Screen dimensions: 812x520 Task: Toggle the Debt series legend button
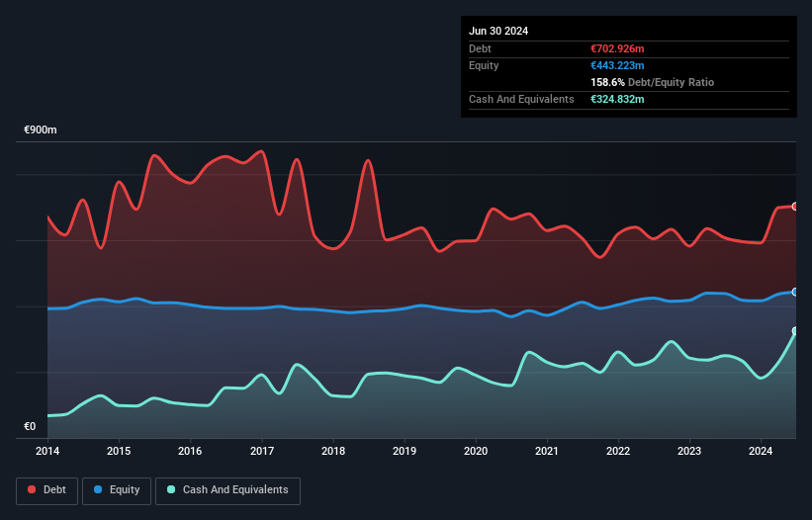tap(46, 490)
